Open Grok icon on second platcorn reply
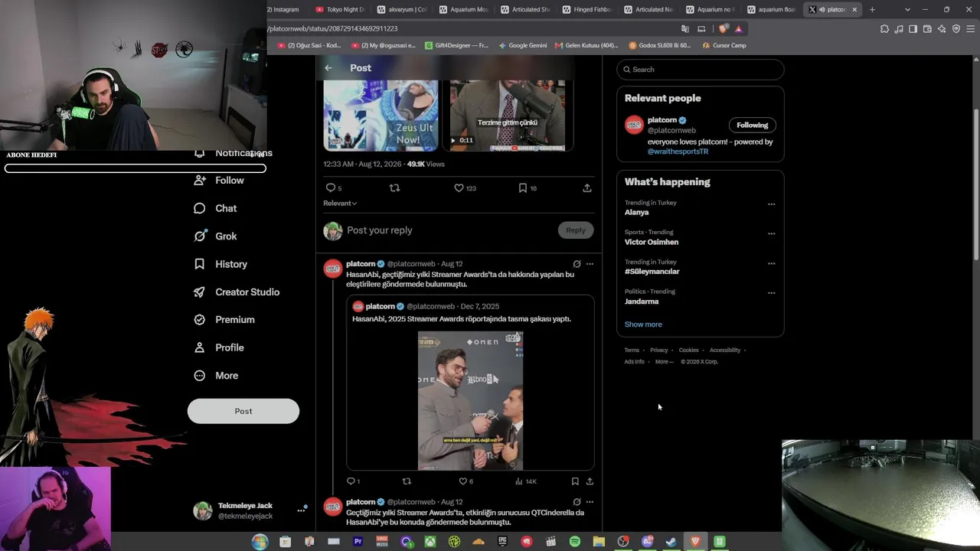The height and width of the screenshot is (551, 980). 577,502
